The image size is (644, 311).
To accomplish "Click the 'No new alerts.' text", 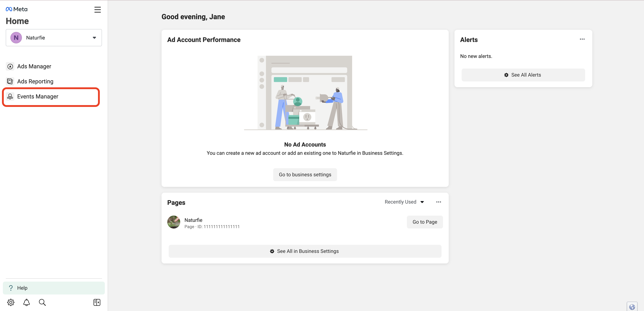I will 476,56.
